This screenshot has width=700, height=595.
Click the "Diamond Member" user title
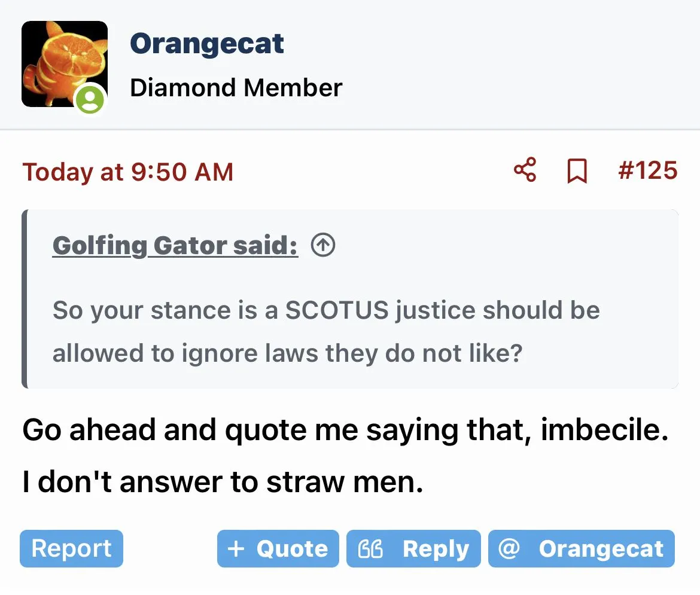(x=236, y=88)
